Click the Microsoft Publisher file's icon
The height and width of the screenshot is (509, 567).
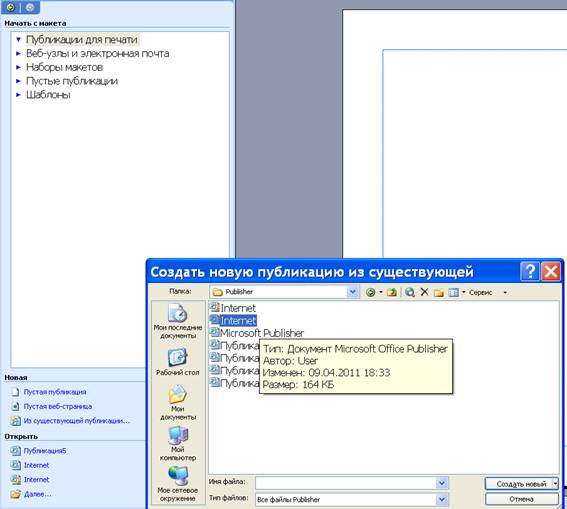tap(215, 332)
